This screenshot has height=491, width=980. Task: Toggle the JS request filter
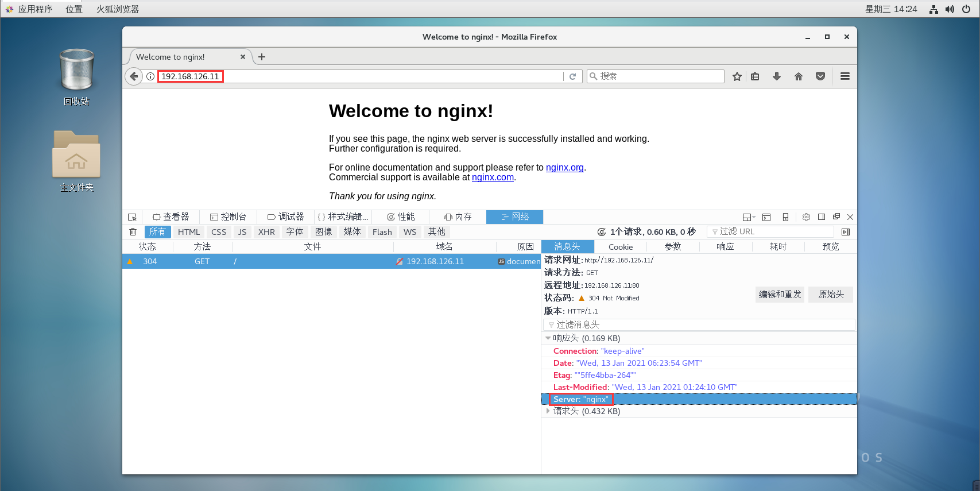coord(242,232)
